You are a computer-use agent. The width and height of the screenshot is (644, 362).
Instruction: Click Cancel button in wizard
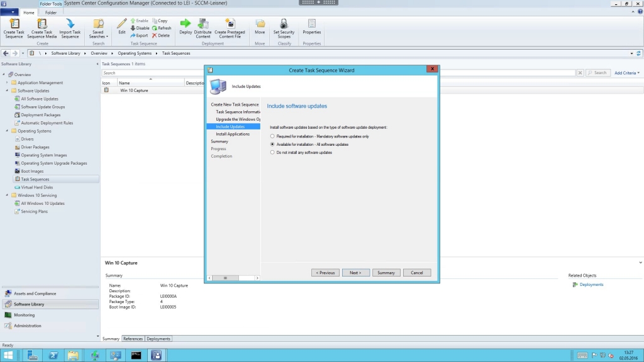[417, 273]
